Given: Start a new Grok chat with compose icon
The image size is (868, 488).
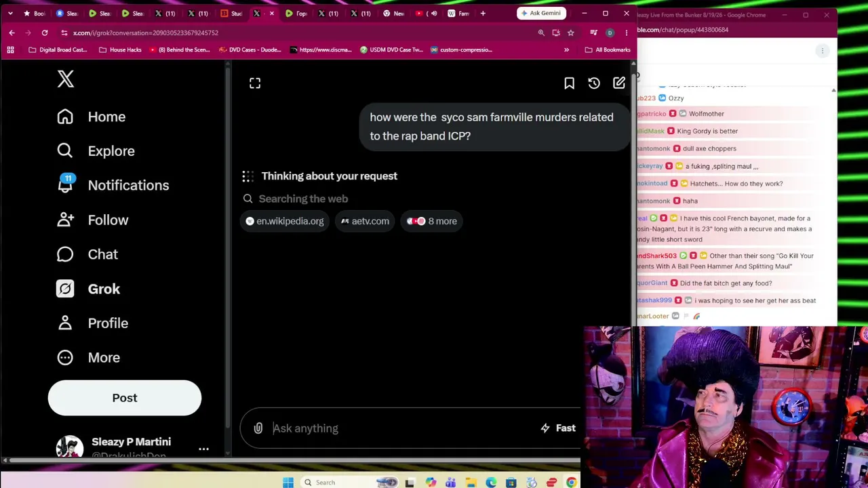Looking at the screenshot, I should [x=619, y=83].
